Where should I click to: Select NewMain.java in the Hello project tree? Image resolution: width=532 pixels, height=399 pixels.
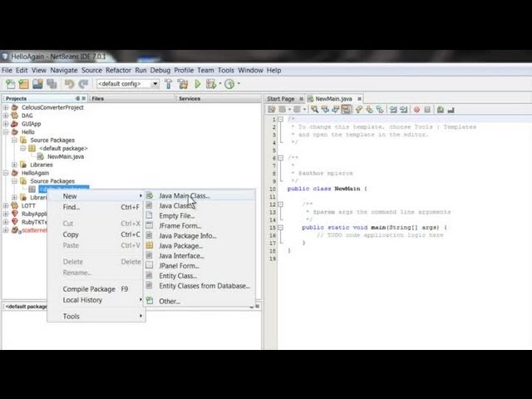tap(66, 156)
